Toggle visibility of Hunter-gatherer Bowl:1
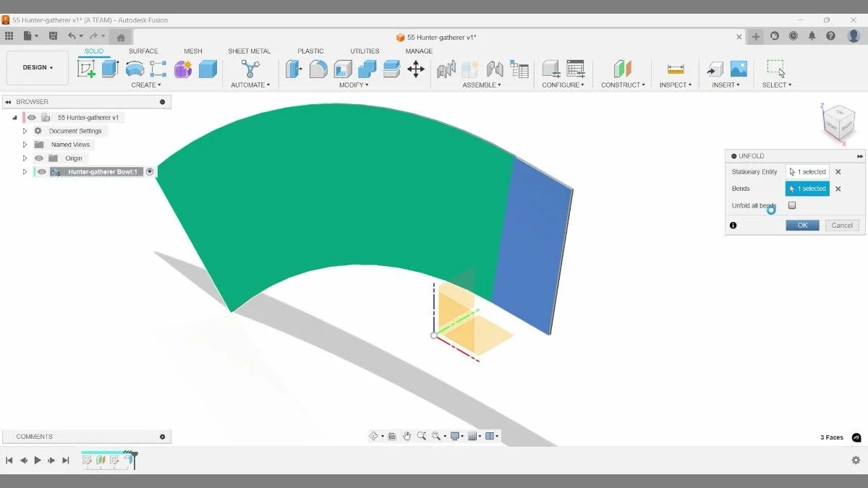This screenshot has height=488, width=868. pyautogui.click(x=41, y=171)
